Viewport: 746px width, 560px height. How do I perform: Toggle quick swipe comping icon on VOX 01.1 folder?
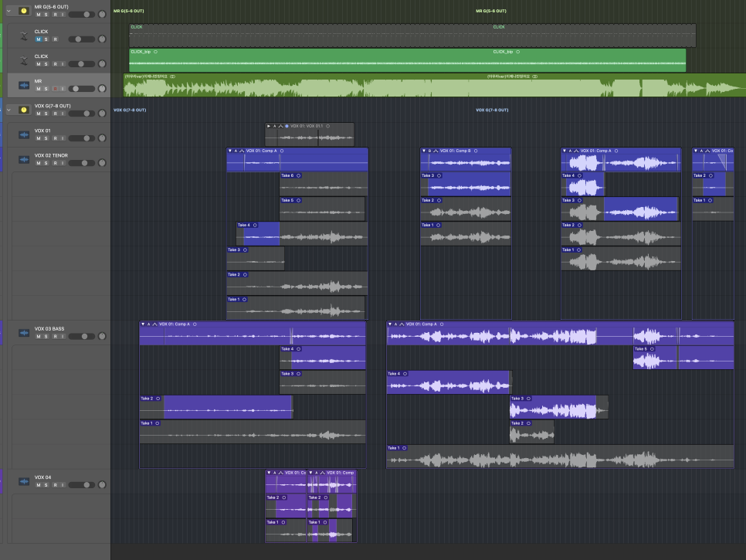pos(280,126)
